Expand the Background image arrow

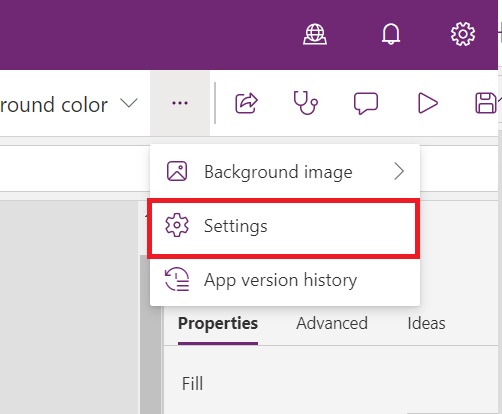tap(399, 172)
